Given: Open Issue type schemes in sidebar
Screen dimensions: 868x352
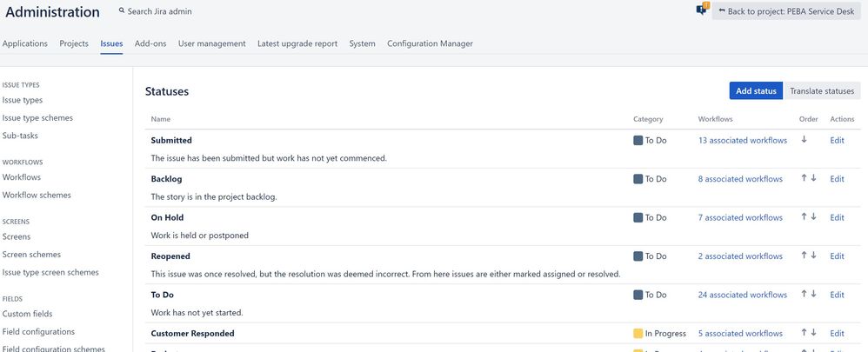Looking at the screenshot, I should point(37,118).
